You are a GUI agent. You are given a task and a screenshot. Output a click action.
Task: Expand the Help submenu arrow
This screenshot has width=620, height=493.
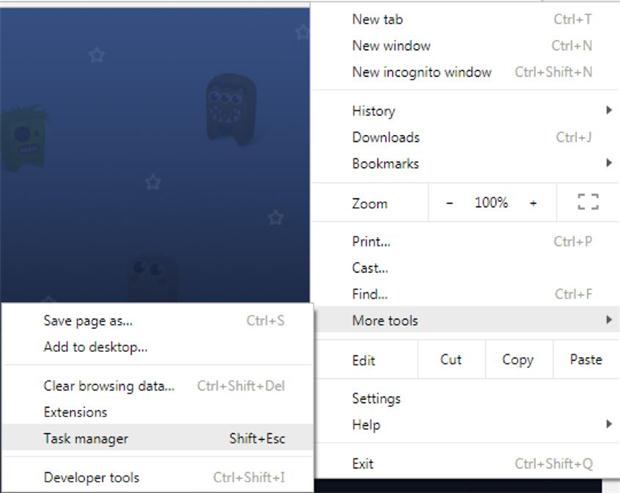(609, 424)
